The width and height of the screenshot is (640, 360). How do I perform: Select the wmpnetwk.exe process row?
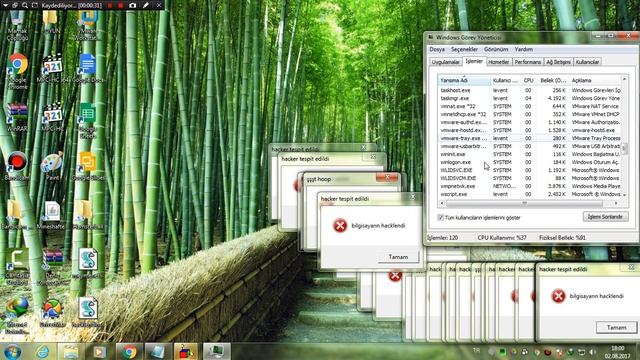click(529, 186)
